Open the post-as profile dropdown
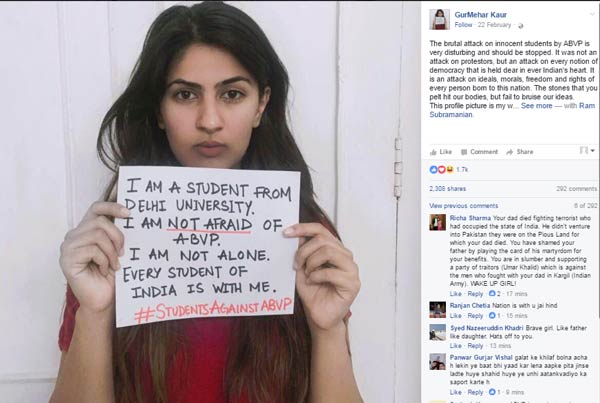 pyautogui.click(x=587, y=150)
